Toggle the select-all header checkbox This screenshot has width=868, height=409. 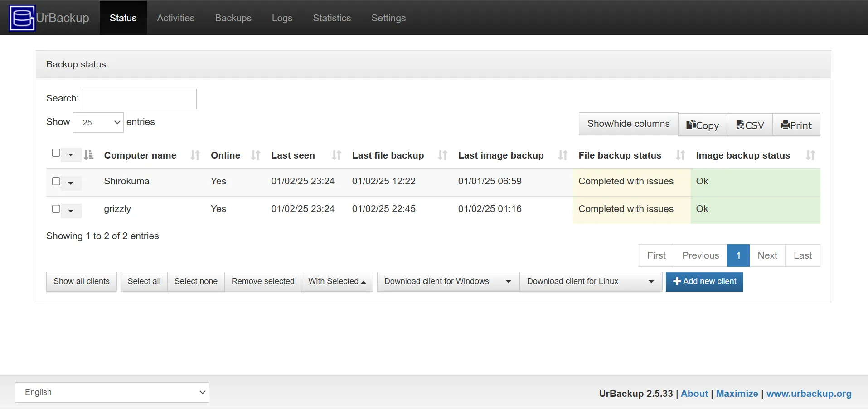56,153
